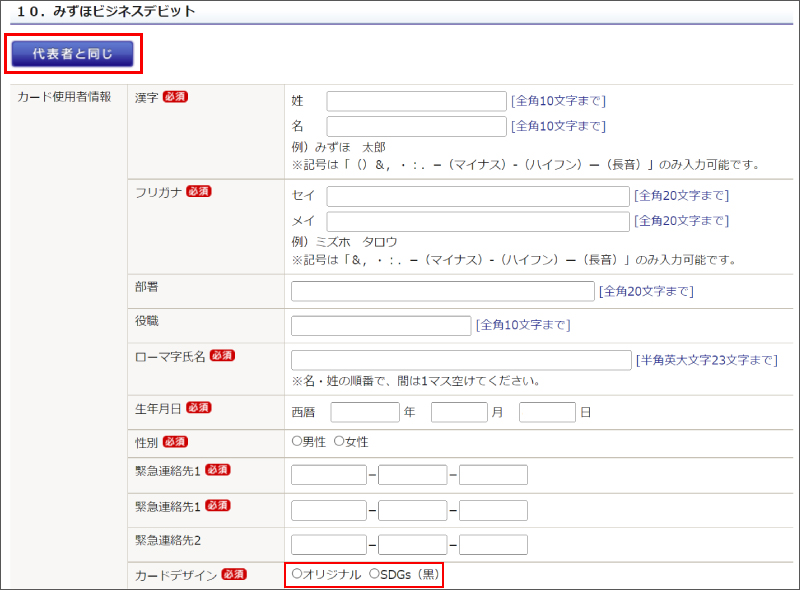Screen dimensions: 800x590
Task: Click the 西暦 label
Action: coord(304,412)
